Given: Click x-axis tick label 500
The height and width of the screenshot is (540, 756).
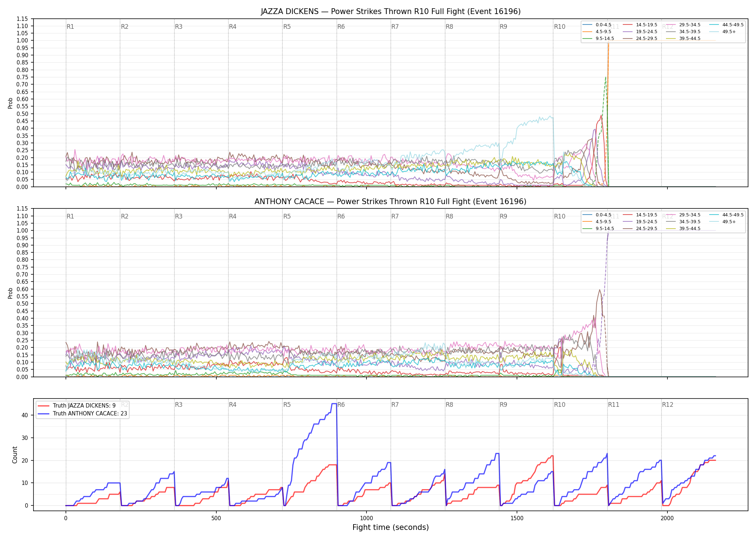Looking at the screenshot, I should (216, 518).
